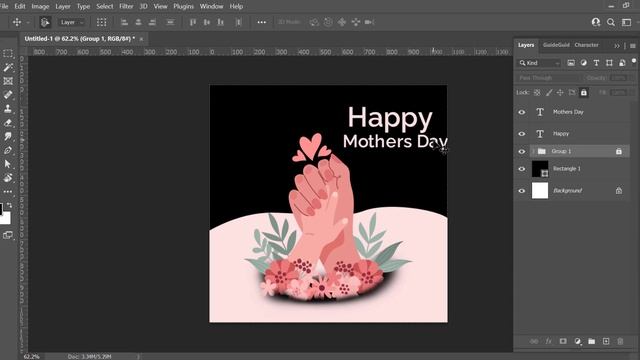Select the Frame tool
The height and width of the screenshot is (360, 640).
[x=8, y=81]
